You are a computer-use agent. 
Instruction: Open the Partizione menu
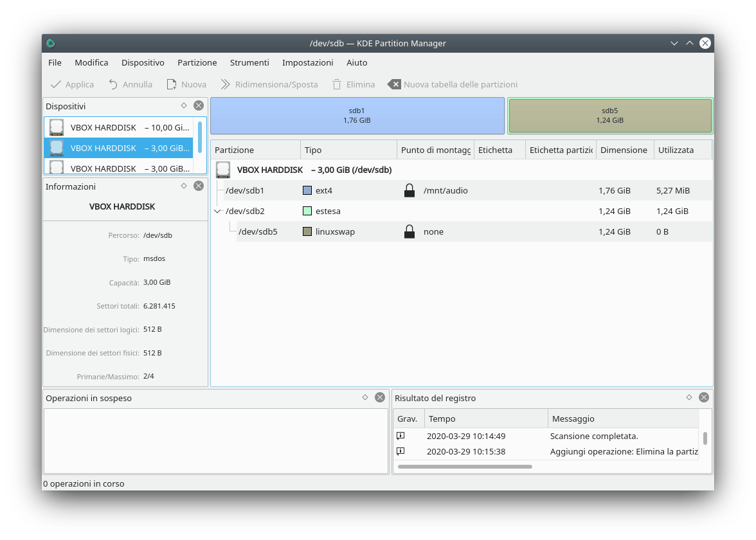point(197,62)
